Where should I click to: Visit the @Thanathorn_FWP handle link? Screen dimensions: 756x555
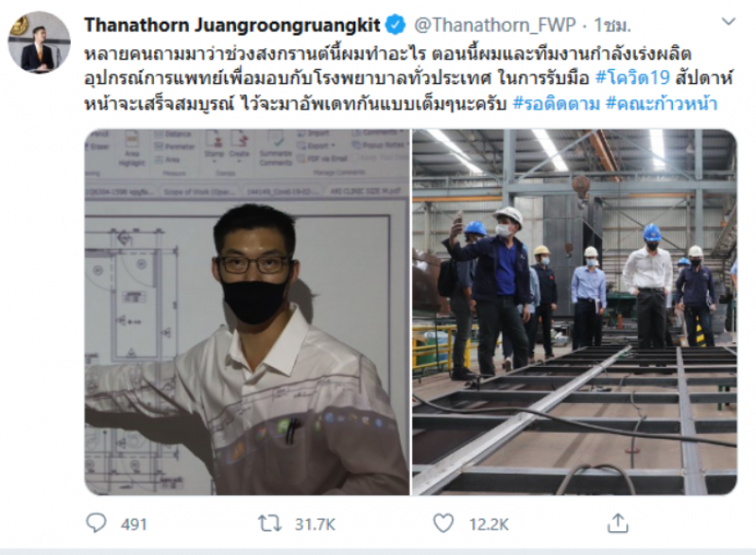(x=494, y=26)
